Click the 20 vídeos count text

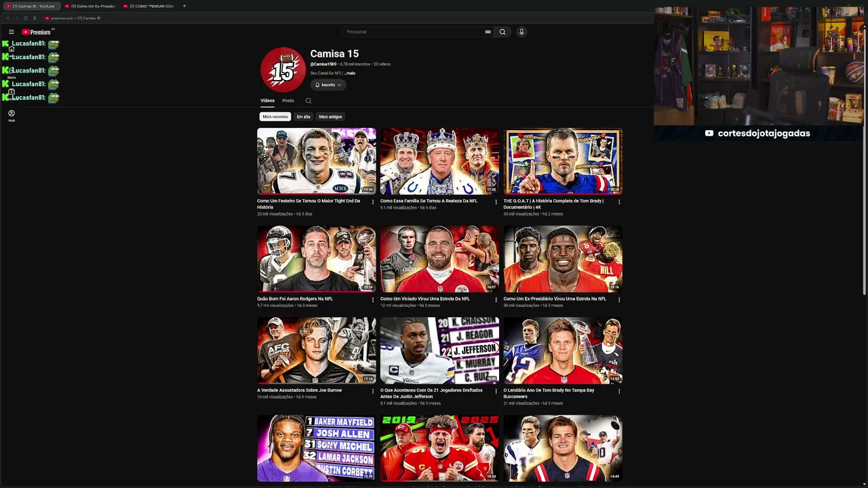point(382,64)
